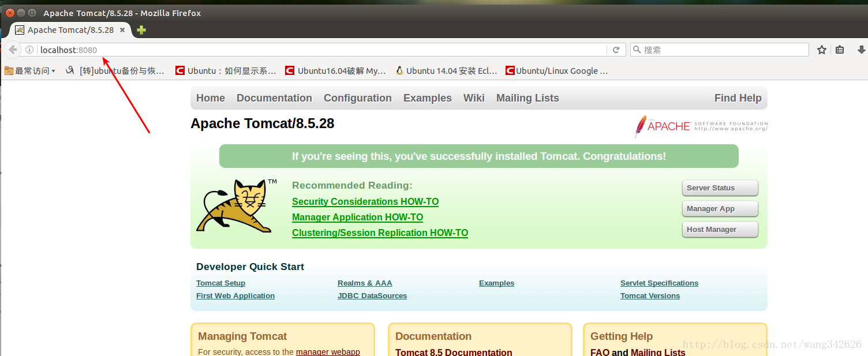868x356 pixels.
Task: Open the Tomcat Versions link
Action: [650, 296]
